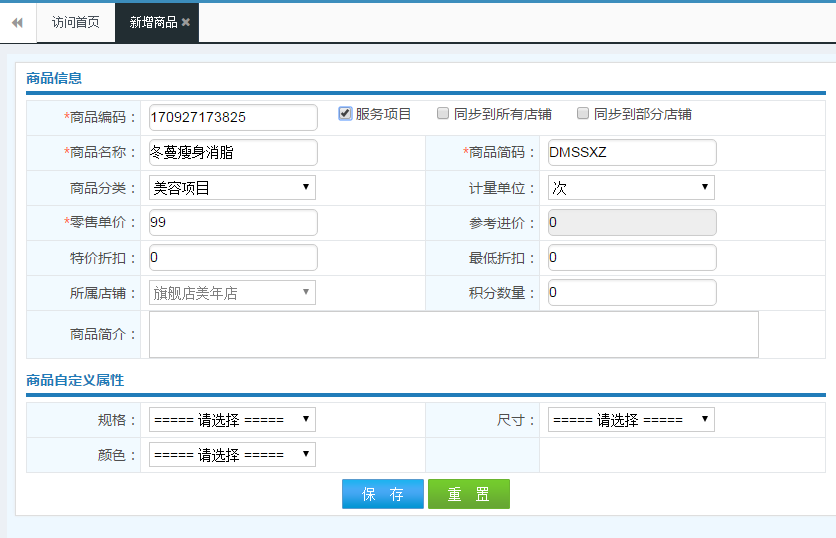836x538 pixels.
Task: Click the green 重置 button
Action: pos(468,494)
